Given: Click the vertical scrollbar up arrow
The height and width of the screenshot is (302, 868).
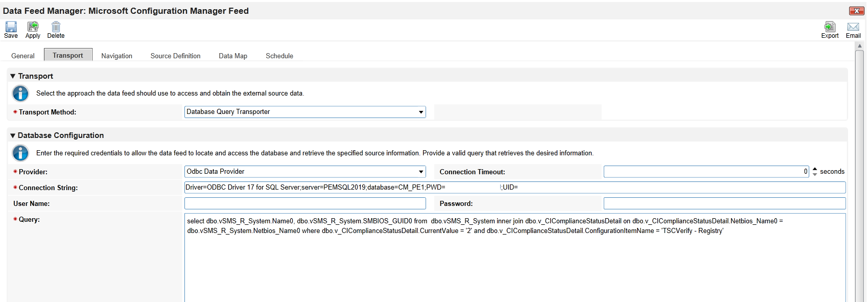Looking at the screenshot, I should (860, 45).
